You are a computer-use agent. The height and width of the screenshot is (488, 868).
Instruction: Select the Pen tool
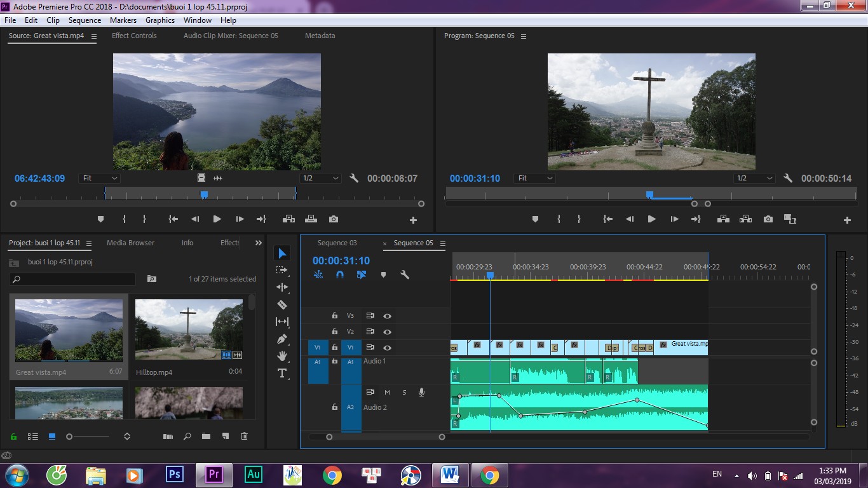(x=282, y=339)
